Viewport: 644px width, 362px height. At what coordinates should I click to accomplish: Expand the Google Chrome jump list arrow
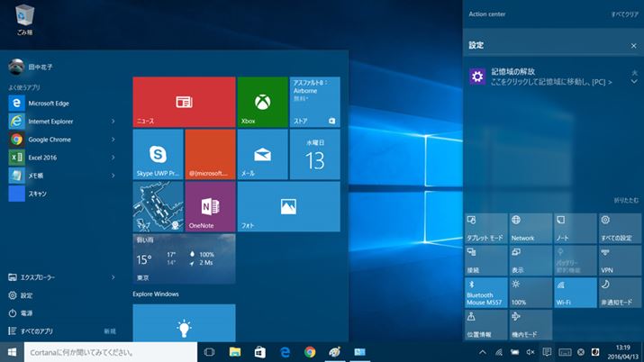tap(113, 140)
